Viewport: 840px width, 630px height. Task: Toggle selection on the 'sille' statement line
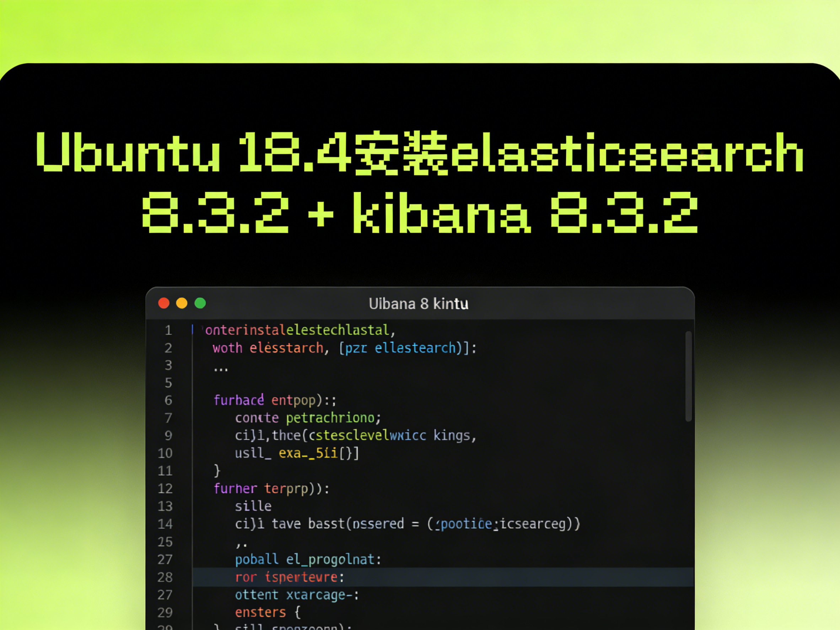253,506
